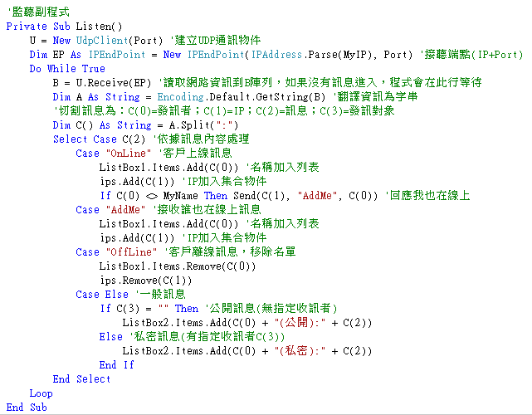This screenshot has height=415, width=532.
Task: Click 'Encoding.Default.GetString(B)' expression
Action: click(x=241, y=97)
